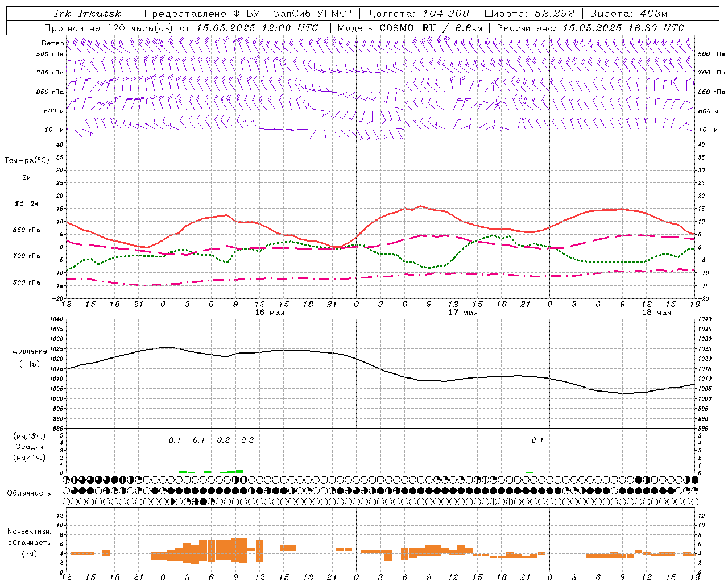Select the forecast start 15.05.2025 12:00 UTC
The width and height of the screenshot is (728, 582).
(x=257, y=28)
